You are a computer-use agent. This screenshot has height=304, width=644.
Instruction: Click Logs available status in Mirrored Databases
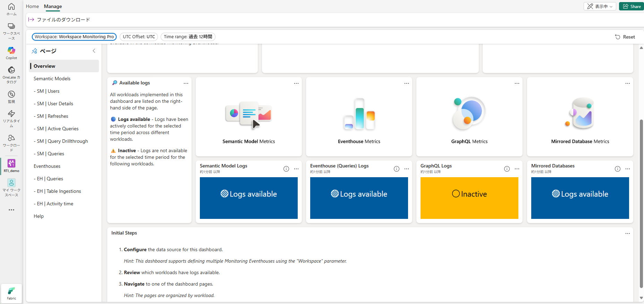tap(580, 198)
